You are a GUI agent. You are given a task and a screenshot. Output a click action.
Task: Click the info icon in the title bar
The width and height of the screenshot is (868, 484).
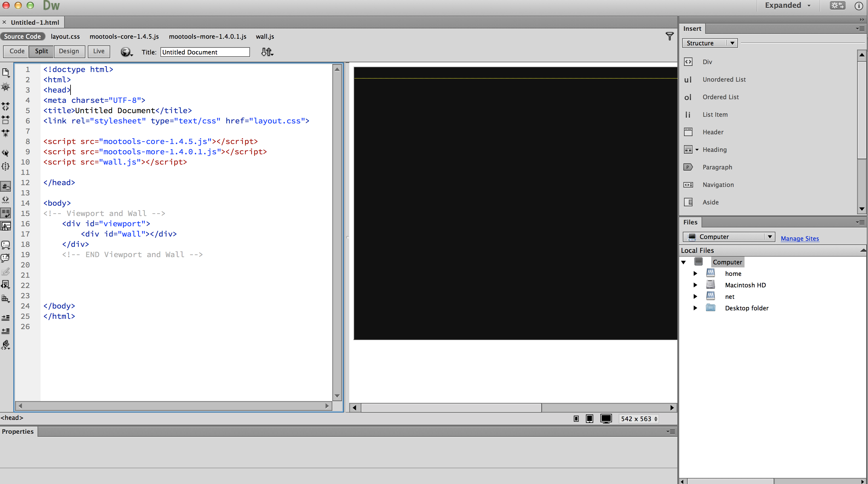(859, 6)
